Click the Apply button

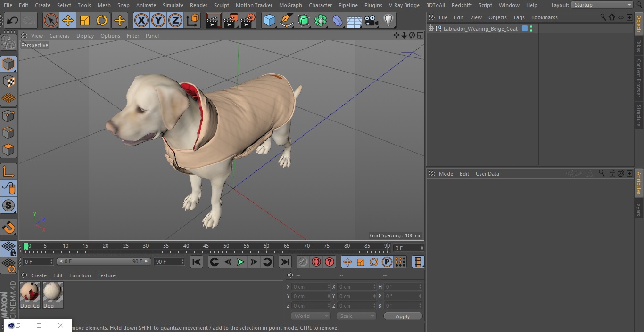403,316
